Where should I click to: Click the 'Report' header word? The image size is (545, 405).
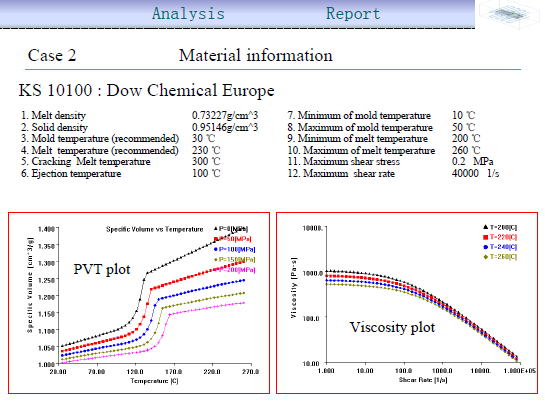[353, 14]
